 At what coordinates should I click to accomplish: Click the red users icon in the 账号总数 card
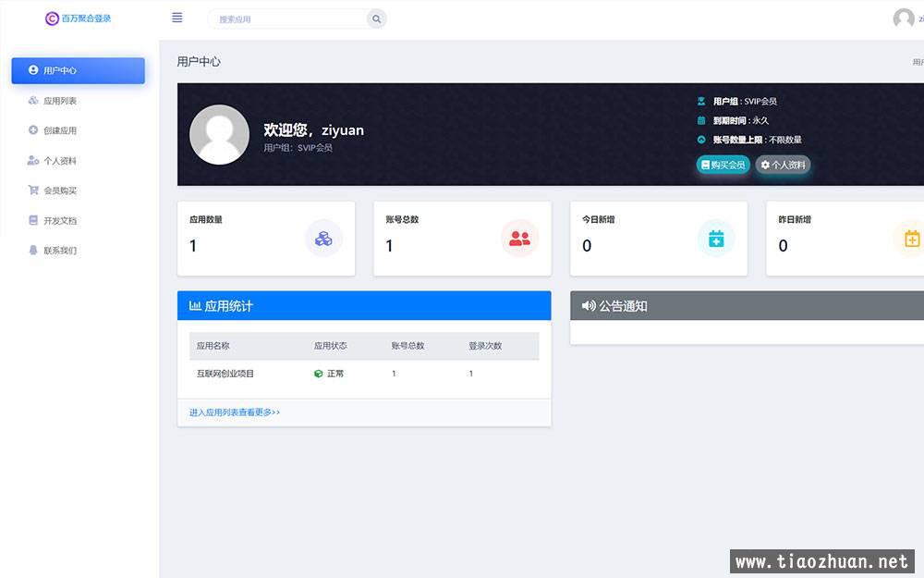point(519,239)
